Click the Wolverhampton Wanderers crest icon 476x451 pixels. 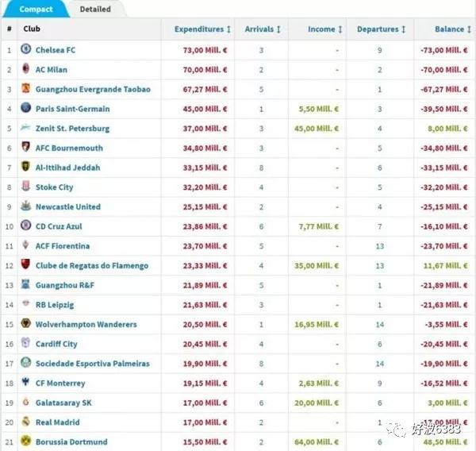point(25,324)
